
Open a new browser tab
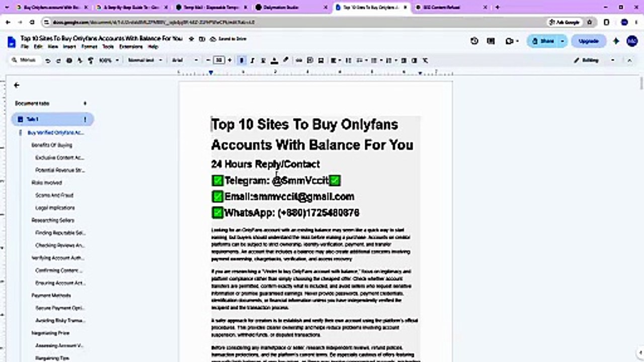(498, 7)
